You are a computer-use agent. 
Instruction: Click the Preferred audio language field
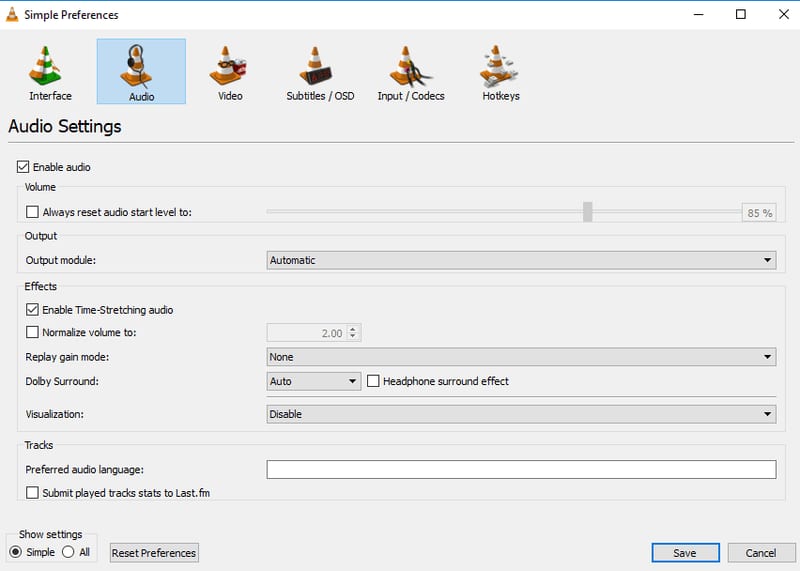pos(521,469)
